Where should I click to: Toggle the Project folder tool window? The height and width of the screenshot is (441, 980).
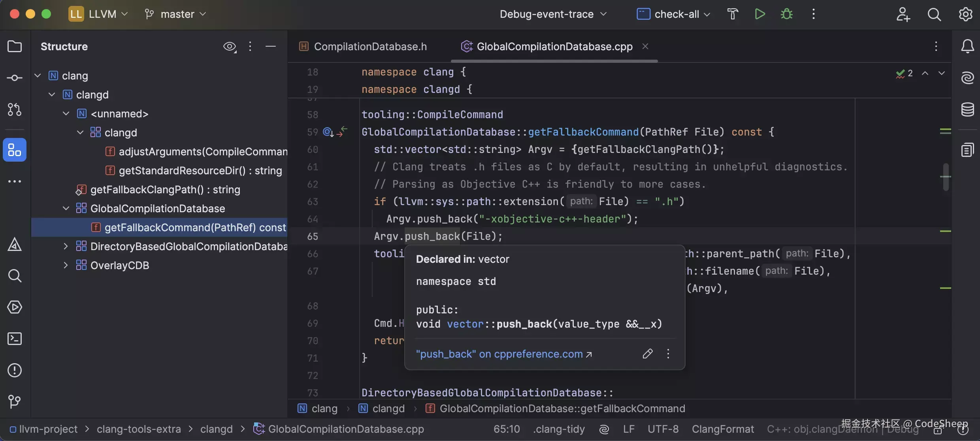[15, 47]
